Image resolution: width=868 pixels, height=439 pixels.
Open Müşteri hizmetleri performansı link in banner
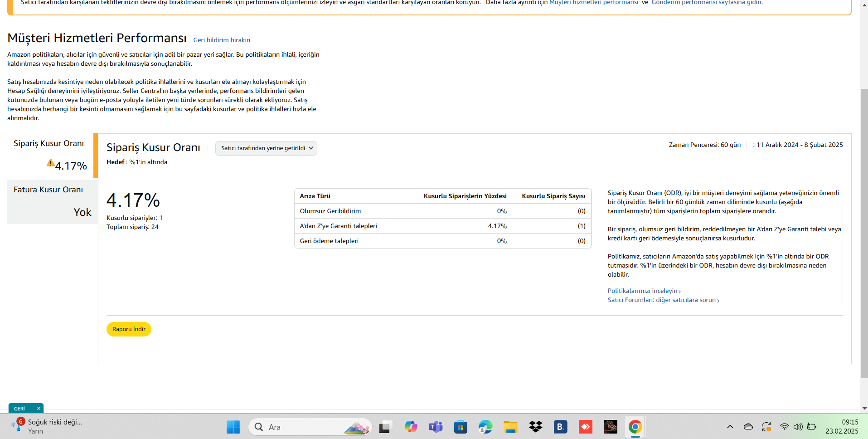[594, 2]
